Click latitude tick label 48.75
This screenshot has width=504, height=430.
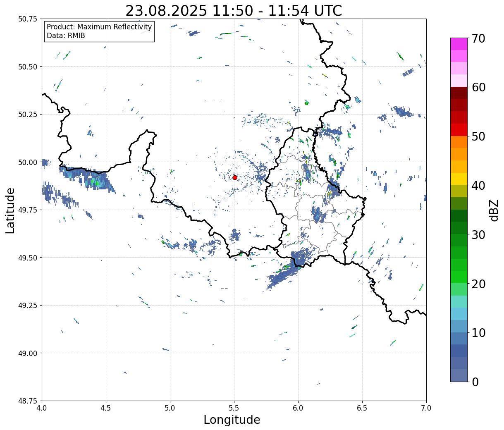tap(28, 401)
